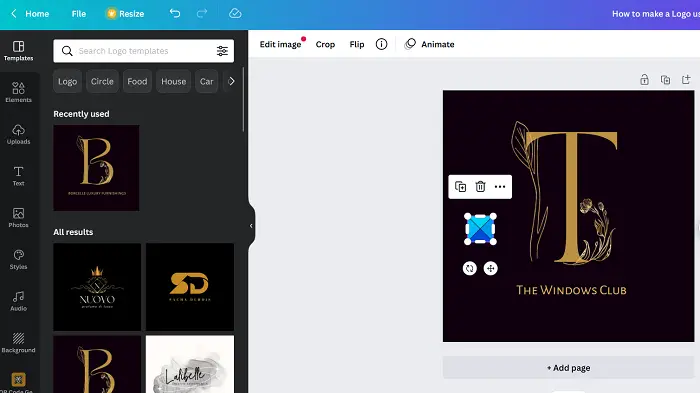Choose the B logo template in All results
Viewport: 700px width, 393px height.
97,364
